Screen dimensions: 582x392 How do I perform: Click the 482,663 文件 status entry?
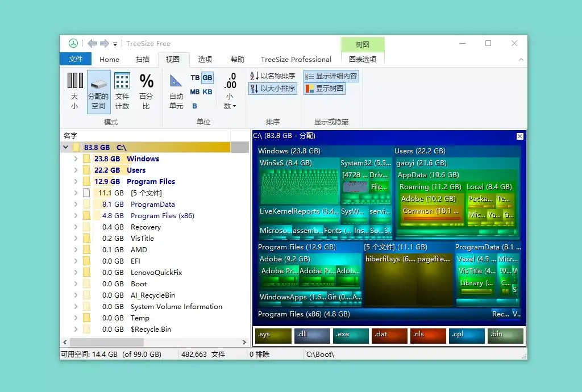click(203, 354)
